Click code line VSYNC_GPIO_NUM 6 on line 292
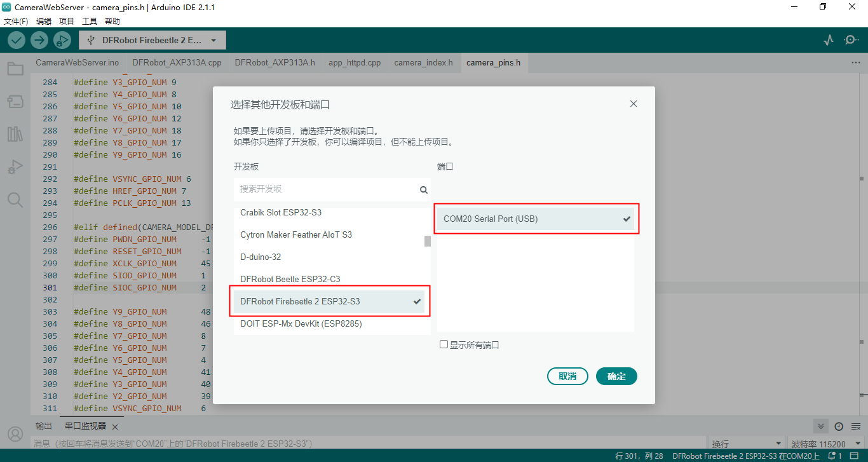This screenshot has width=868, height=462. coord(132,179)
